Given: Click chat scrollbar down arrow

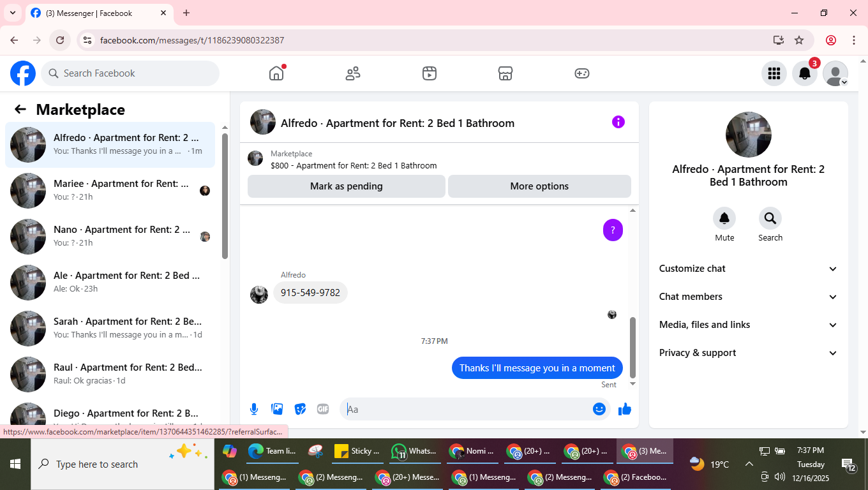Looking at the screenshot, I should point(632,384).
